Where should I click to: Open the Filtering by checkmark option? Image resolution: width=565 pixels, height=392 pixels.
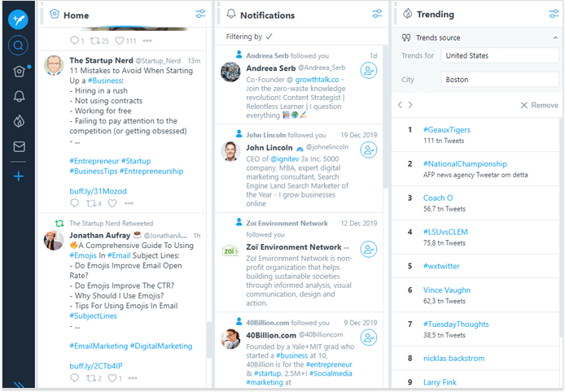pos(269,37)
